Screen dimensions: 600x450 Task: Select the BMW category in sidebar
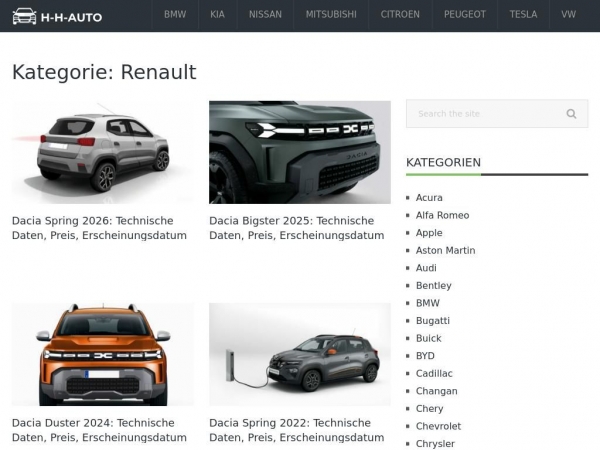point(428,303)
